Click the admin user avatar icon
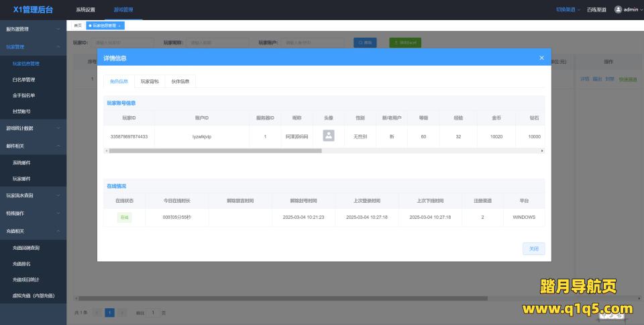 click(x=618, y=9)
